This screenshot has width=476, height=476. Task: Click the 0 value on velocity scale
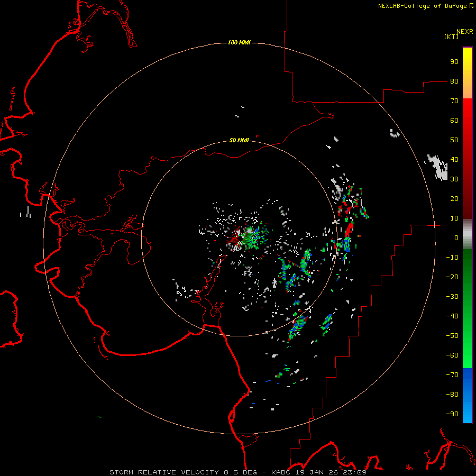click(x=456, y=237)
